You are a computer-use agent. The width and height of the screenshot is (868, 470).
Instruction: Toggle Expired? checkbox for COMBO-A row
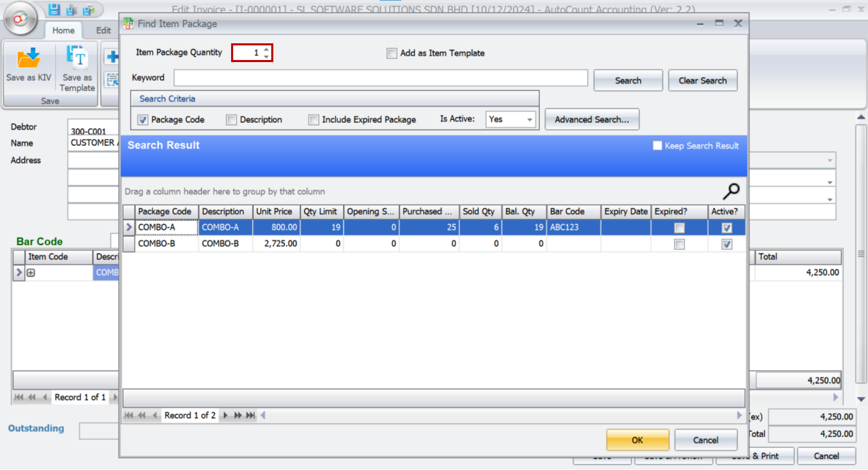point(679,228)
